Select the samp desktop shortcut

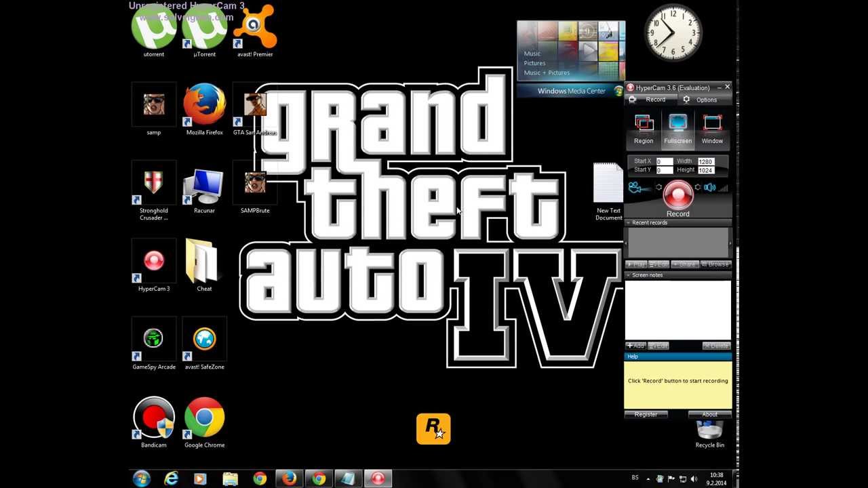click(154, 109)
